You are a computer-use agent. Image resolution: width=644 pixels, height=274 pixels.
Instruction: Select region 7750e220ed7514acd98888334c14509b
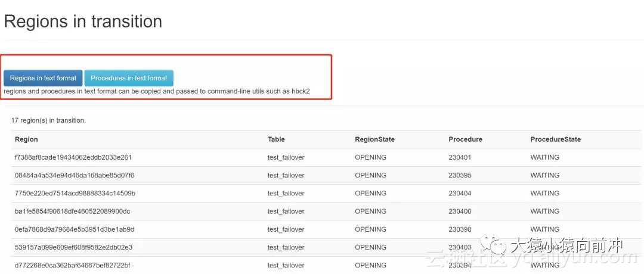75,193
